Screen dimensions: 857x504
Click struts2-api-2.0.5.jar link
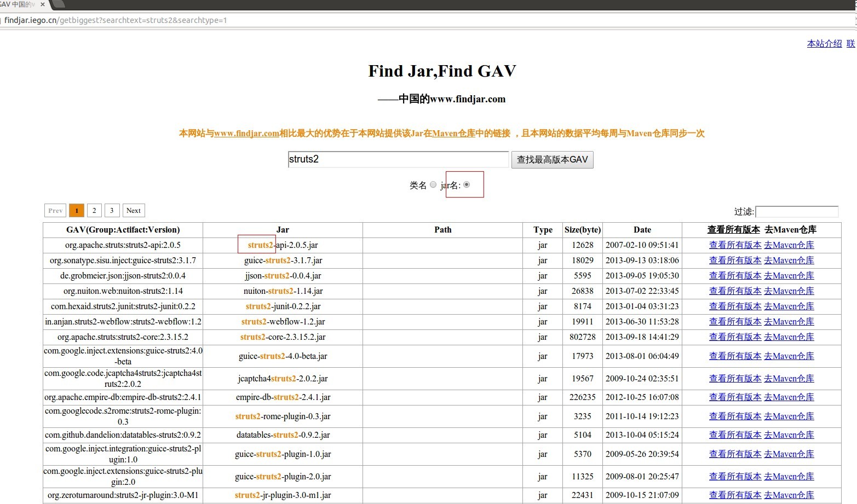pyautogui.click(x=283, y=245)
